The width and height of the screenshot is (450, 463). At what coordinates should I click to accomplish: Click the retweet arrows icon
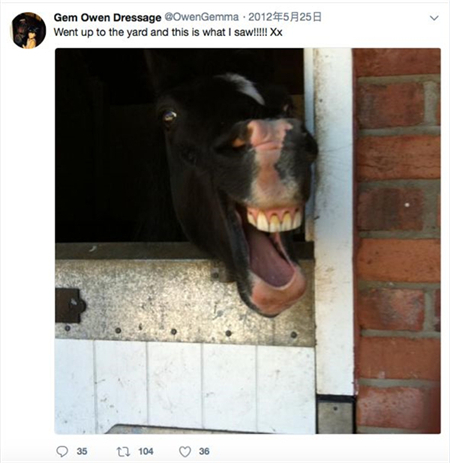point(123,452)
